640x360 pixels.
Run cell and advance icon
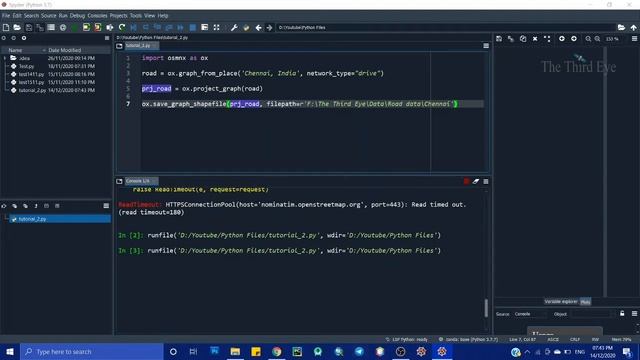coord(98,27)
